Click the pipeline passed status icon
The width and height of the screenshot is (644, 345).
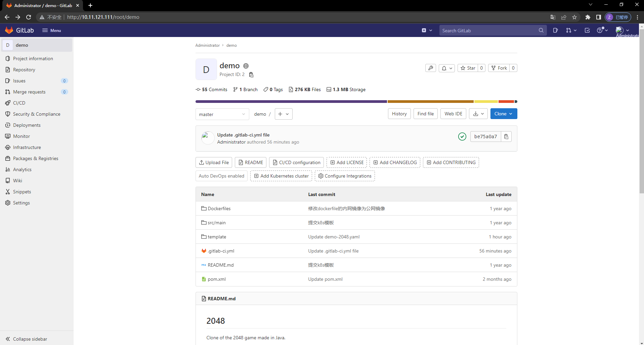tap(462, 137)
